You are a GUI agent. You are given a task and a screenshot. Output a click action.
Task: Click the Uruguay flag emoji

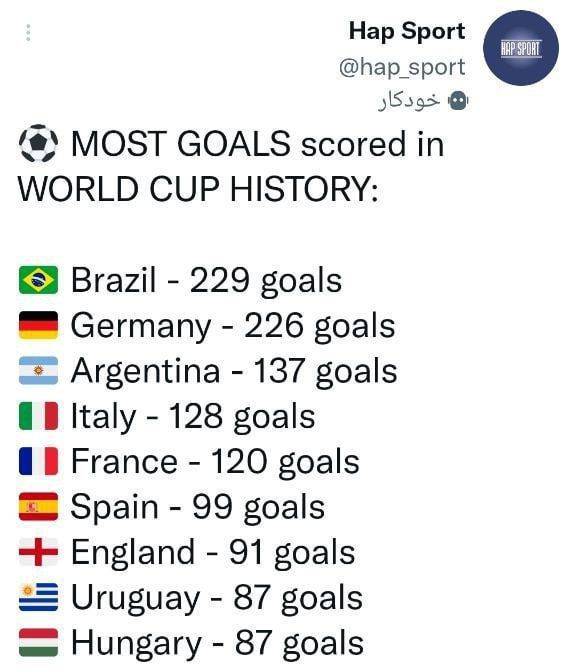click(x=38, y=597)
